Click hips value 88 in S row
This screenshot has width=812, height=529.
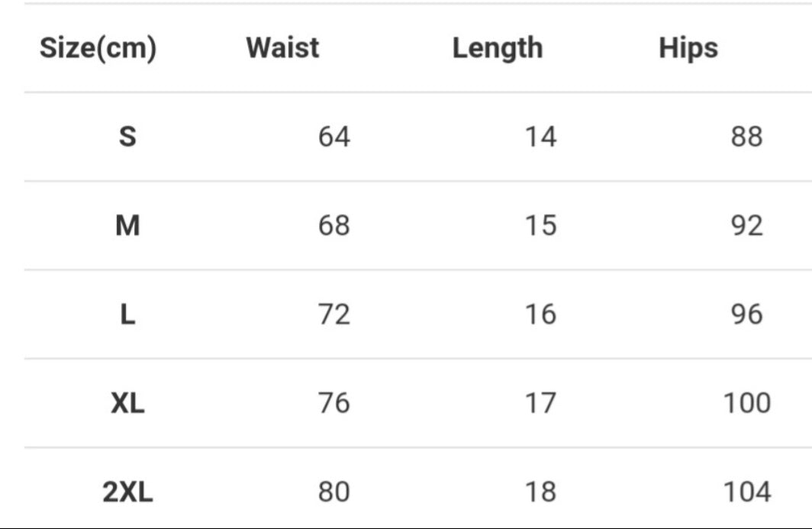[746, 137]
